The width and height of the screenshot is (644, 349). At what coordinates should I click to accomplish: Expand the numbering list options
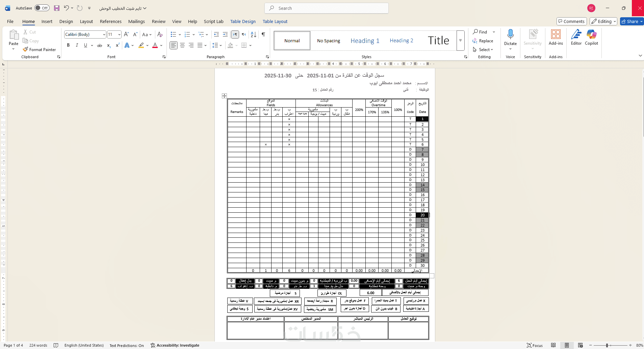(194, 34)
